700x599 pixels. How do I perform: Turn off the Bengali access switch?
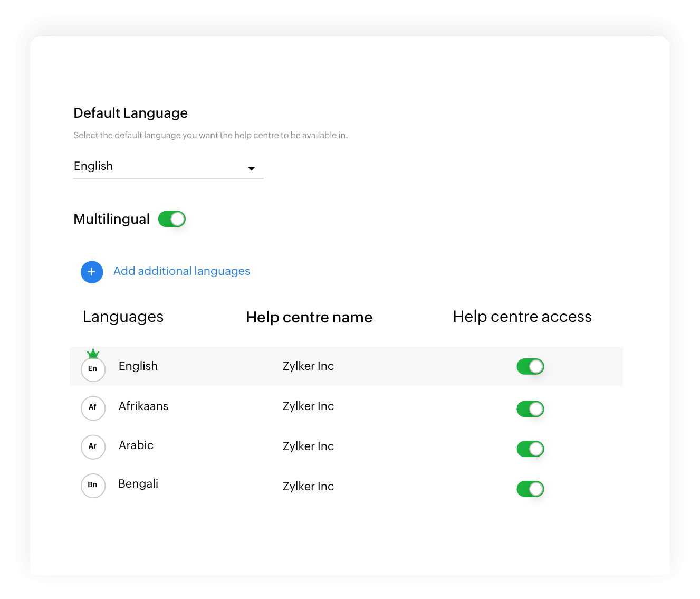pyautogui.click(x=530, y=489)
